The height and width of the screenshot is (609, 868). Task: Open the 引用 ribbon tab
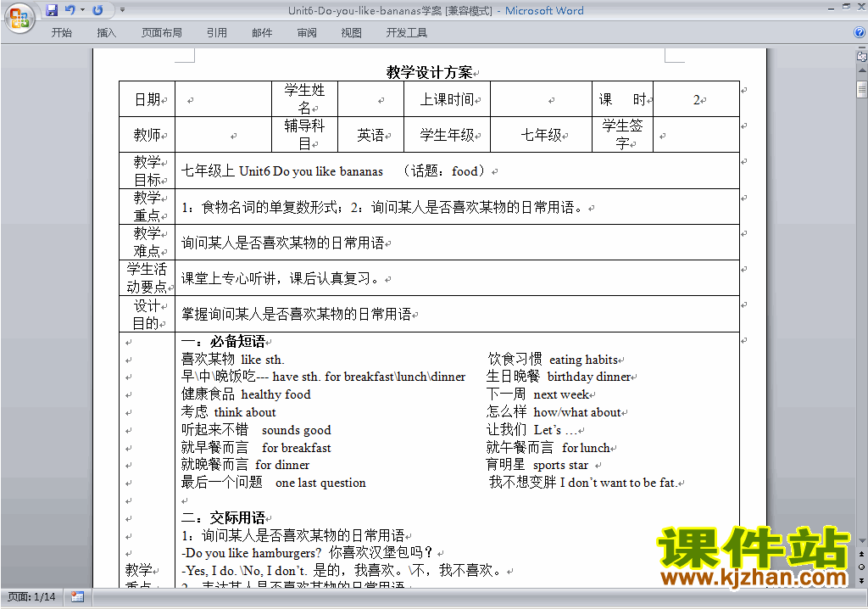tap(217, 33)
